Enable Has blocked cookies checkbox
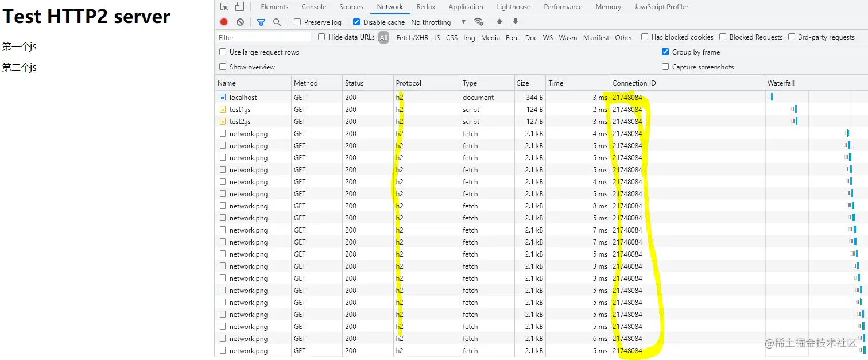 click(645, 37)
